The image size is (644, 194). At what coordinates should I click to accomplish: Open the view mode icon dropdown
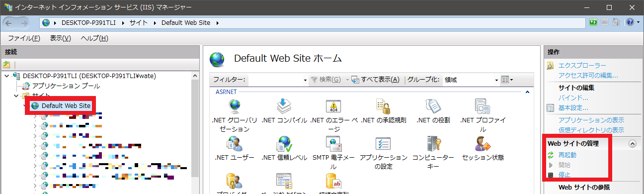coord(507,80)
